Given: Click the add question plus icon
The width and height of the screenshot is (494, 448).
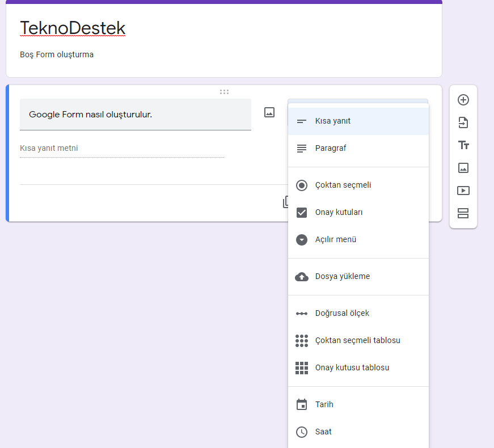Looking at the screenshot, I should point(463,100).
